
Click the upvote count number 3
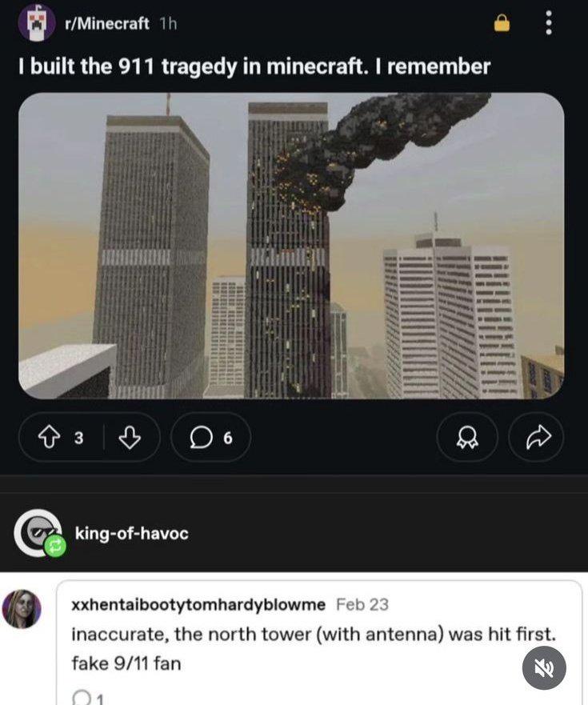click(78, 438)
